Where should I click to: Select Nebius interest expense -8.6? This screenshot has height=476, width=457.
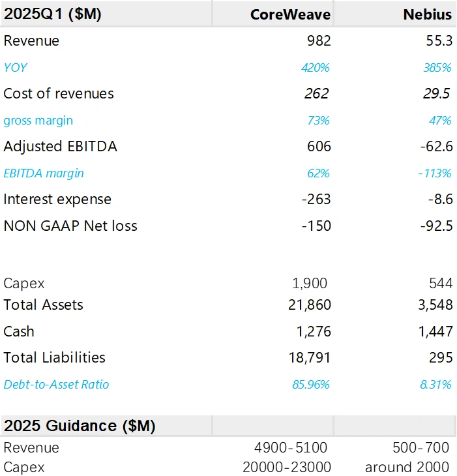point(441,200)
